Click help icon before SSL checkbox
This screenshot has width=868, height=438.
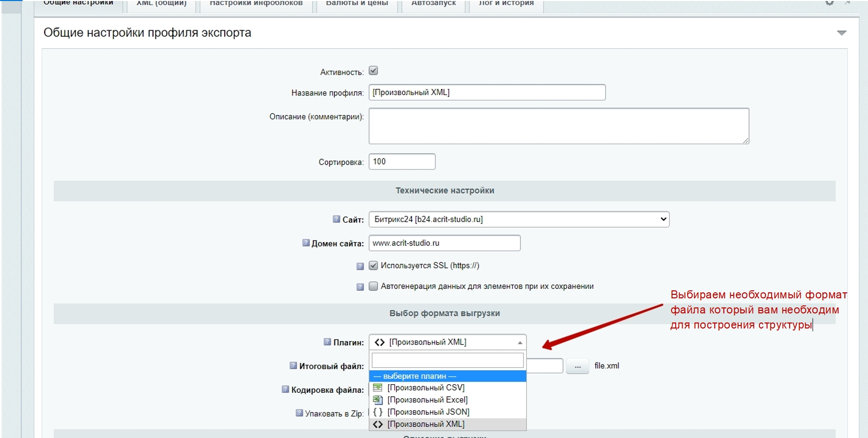[360, 266]
